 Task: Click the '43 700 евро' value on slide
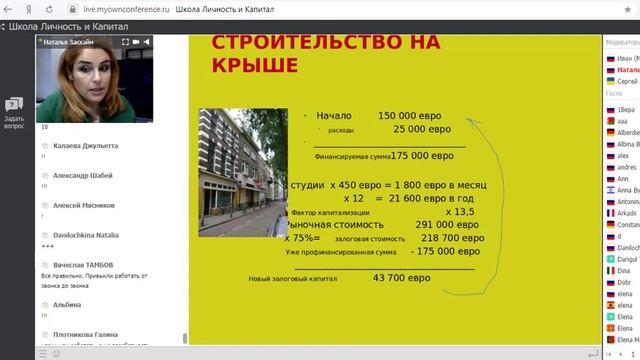click(x=402, y=278)
